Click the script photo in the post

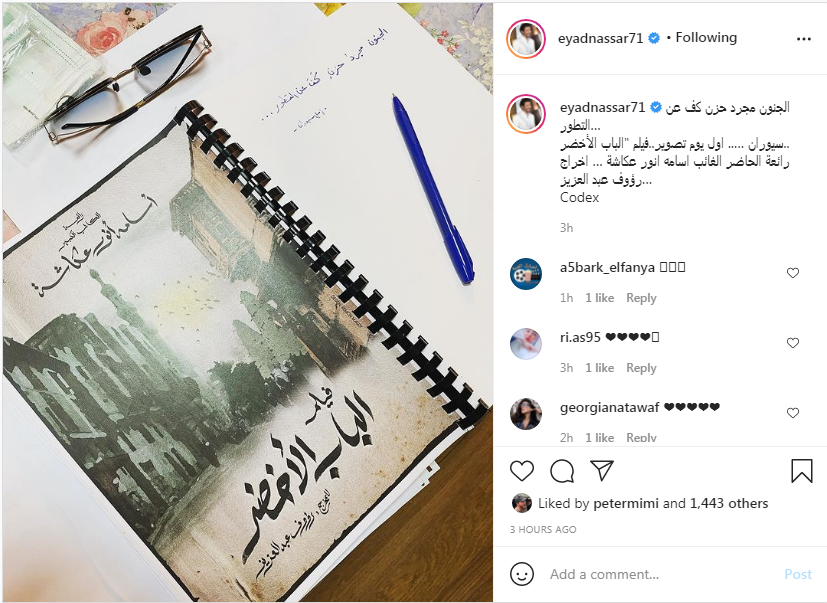[x=248, y=302]
